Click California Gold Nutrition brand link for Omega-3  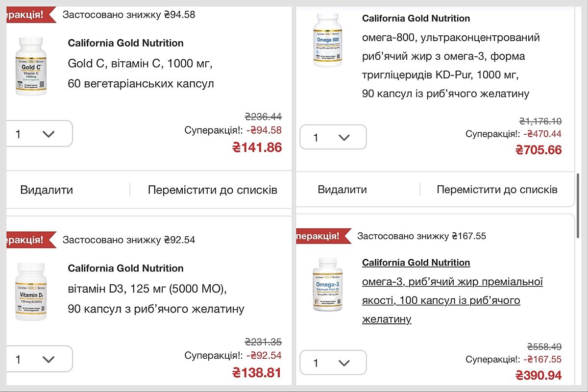point(416,263)
